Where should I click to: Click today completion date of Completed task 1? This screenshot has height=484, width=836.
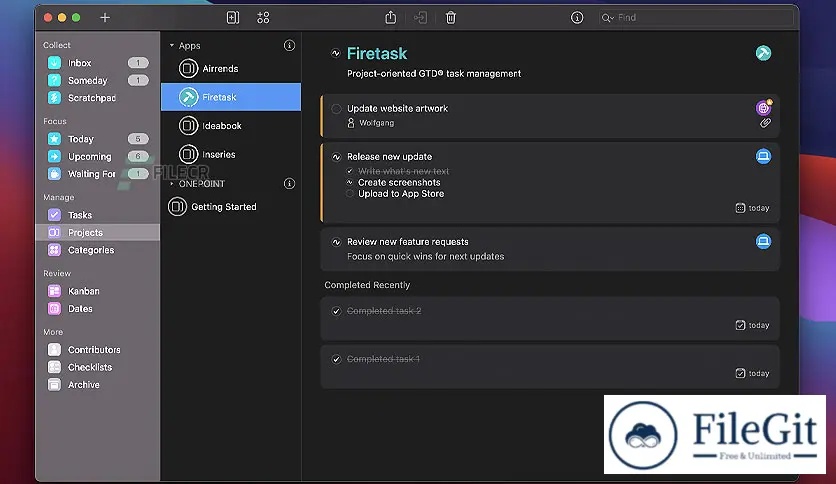[x=752, y=373]
